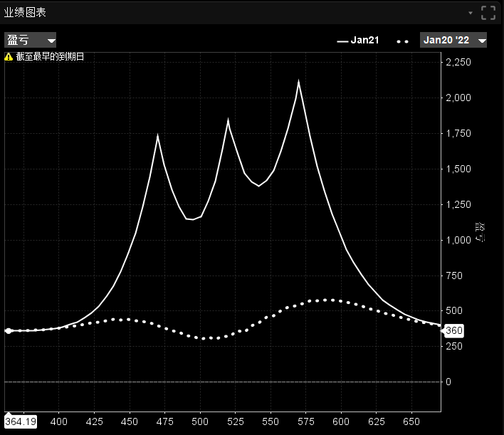The image size is (504, 435).
Task: Click the 0 y-axis label
Action: click(x=448, y=382)
